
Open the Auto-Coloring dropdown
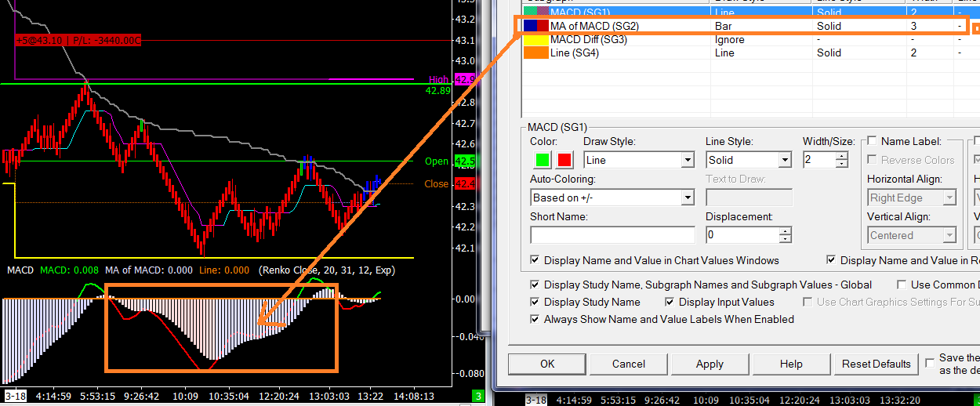[x=612, y=198]
